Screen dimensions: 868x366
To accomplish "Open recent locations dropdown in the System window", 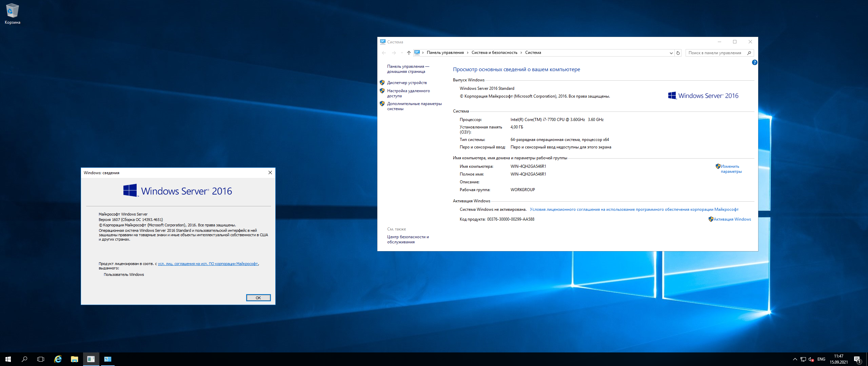I will (402, 53).
